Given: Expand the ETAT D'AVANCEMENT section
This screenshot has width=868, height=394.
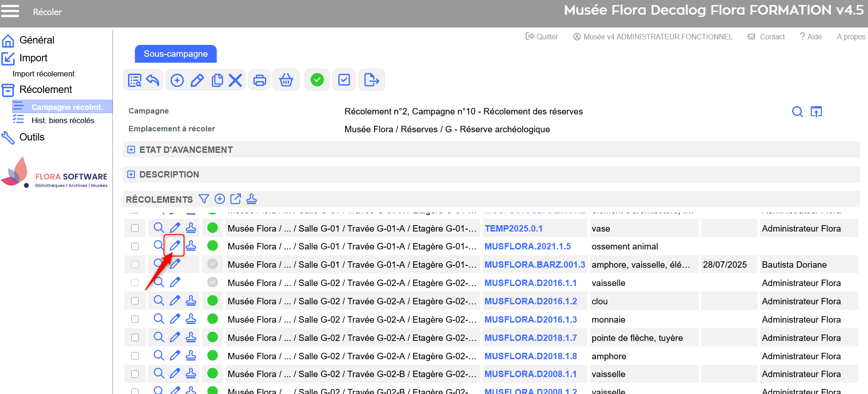Looking at the screenshot, I should click(131, 150).
